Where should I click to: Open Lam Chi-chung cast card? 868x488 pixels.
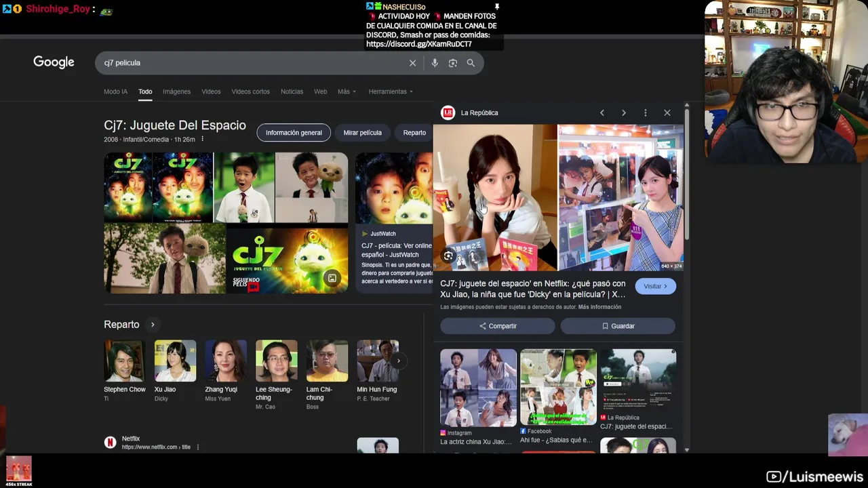click(x=327, y=375)
